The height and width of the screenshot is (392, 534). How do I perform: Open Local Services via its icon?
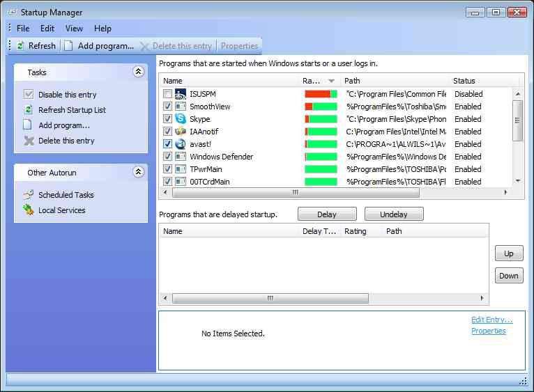click(29, 210)
